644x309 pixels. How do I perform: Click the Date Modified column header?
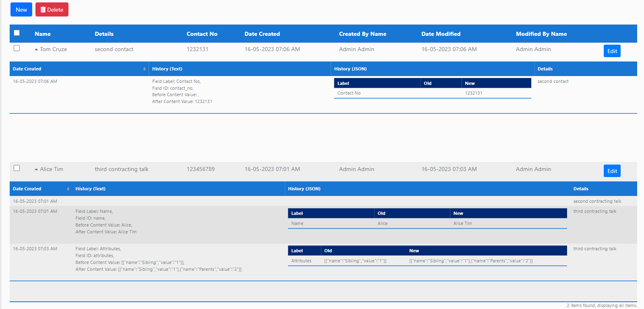(441, 34)
